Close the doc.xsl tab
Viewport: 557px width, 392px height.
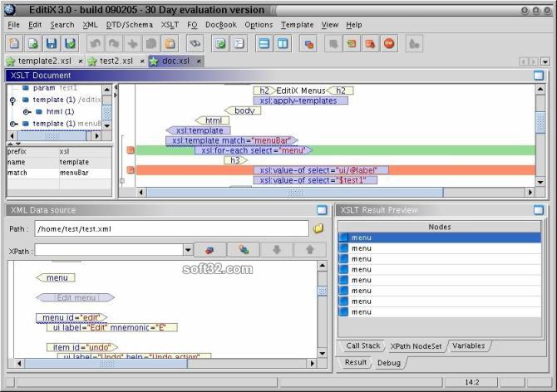coord(199,61)
